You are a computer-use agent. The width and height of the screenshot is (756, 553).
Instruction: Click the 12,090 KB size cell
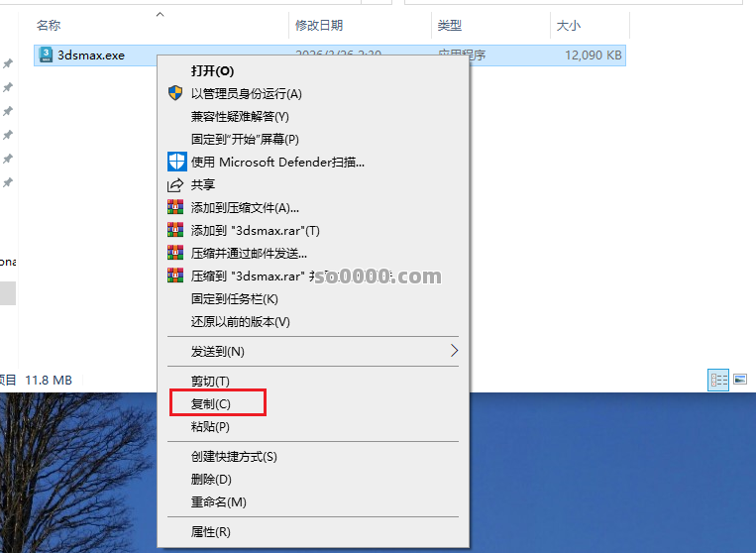point(594,55)
